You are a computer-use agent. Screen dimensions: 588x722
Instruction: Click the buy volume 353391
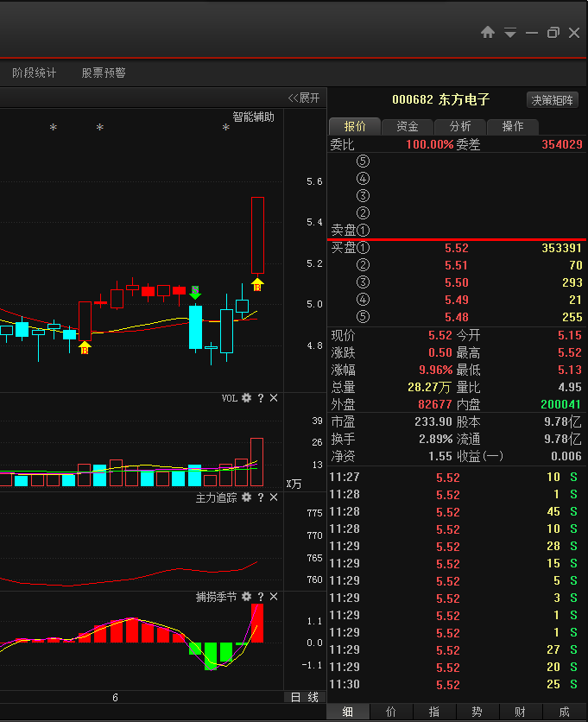point(562,248)
